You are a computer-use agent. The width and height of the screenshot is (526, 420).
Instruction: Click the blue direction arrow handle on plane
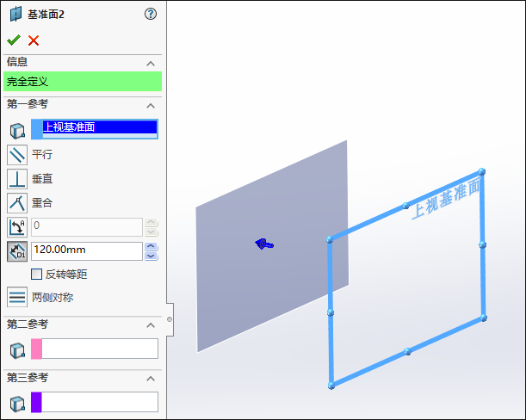click(x=264, y=244)
